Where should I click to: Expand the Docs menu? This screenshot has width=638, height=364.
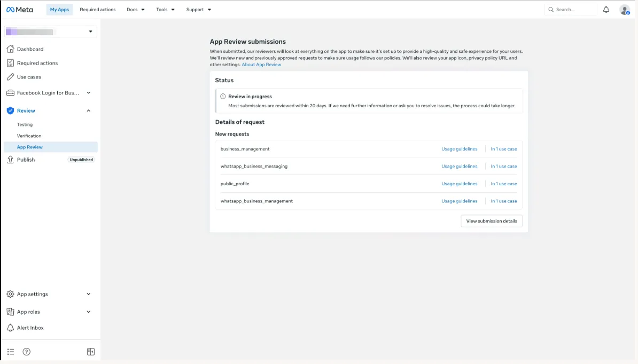point(136,10)
